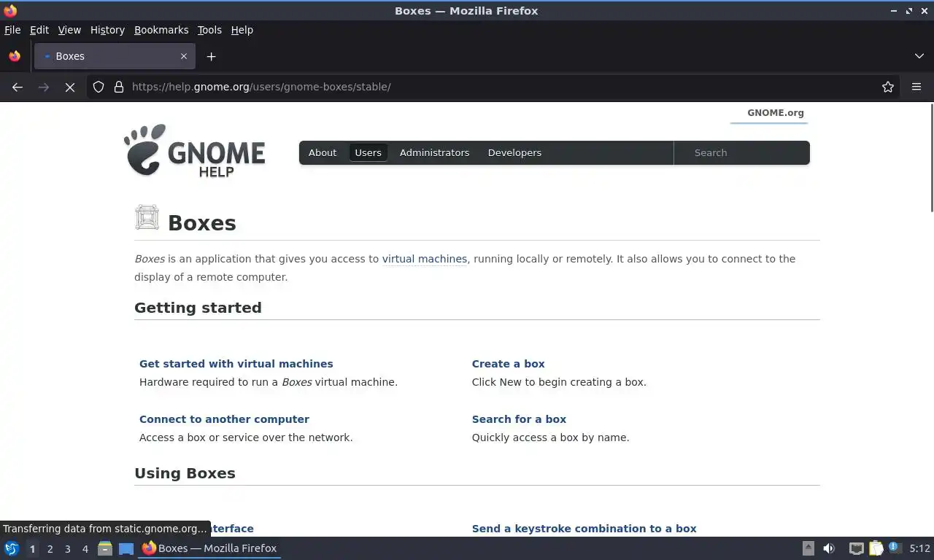Click the page vertical scrollbar

click(x=930, y=158)
